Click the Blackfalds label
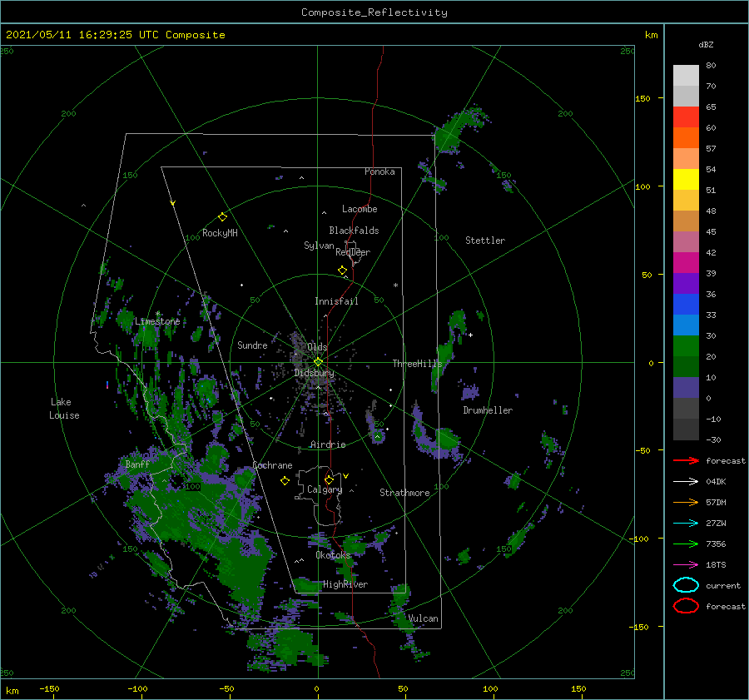The image size is (749, 700). (354, 231)
